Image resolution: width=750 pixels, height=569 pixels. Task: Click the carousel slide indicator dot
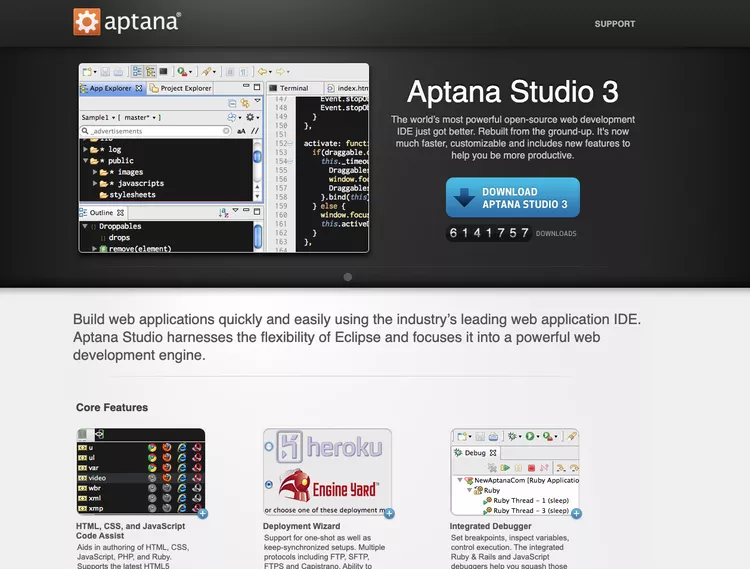click(348, 277)
